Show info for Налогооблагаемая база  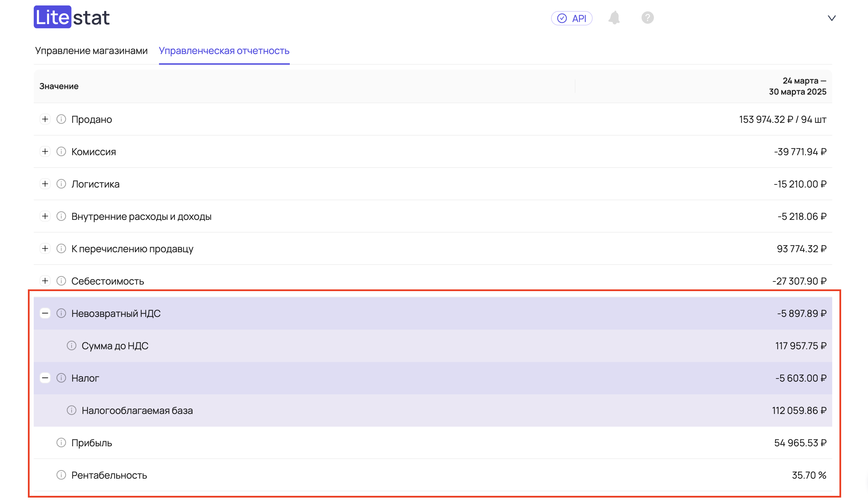tap(72, 410)
